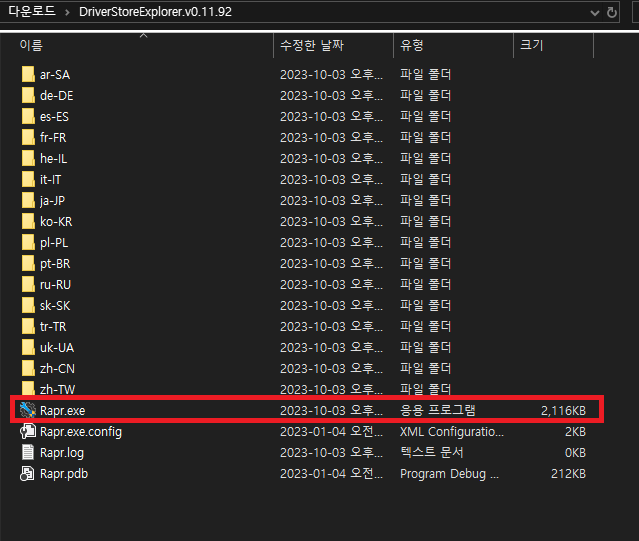
Task: Click the Program Debug type cell
Action: tap(449, 474)
